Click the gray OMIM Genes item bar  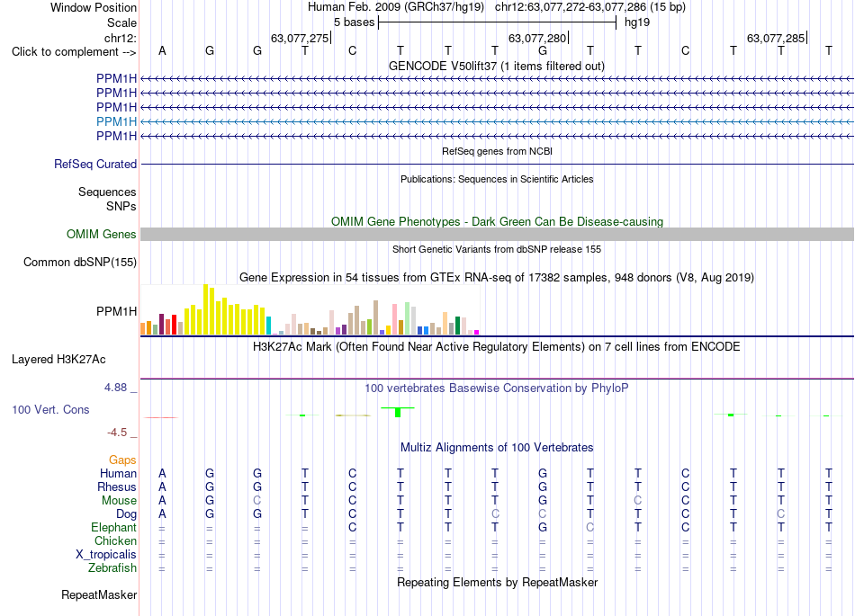pos(497,234)
